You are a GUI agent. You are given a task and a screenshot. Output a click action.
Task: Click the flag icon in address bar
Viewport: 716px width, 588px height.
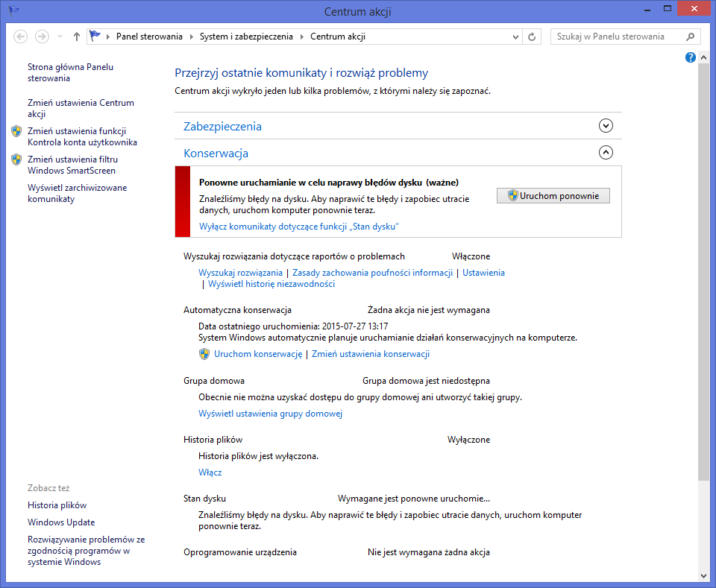95,36
